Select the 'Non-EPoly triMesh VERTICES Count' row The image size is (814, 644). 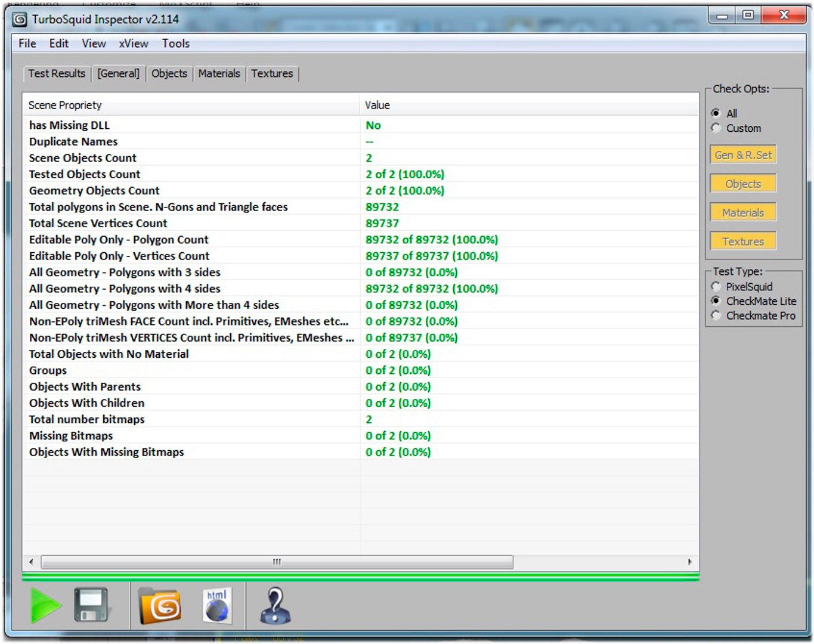pyautogui.click(x=361, y=338)
